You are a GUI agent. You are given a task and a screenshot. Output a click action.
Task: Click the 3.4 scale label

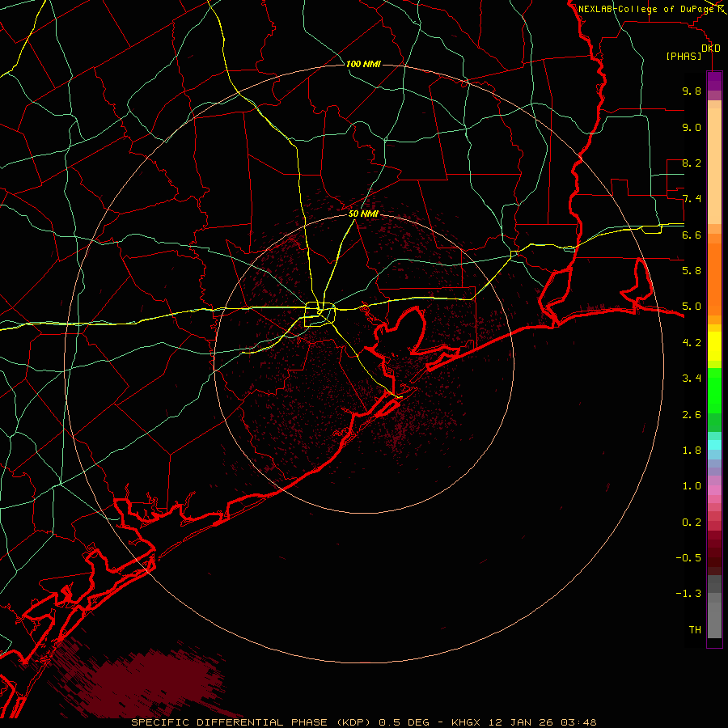(x=692, y=379)
